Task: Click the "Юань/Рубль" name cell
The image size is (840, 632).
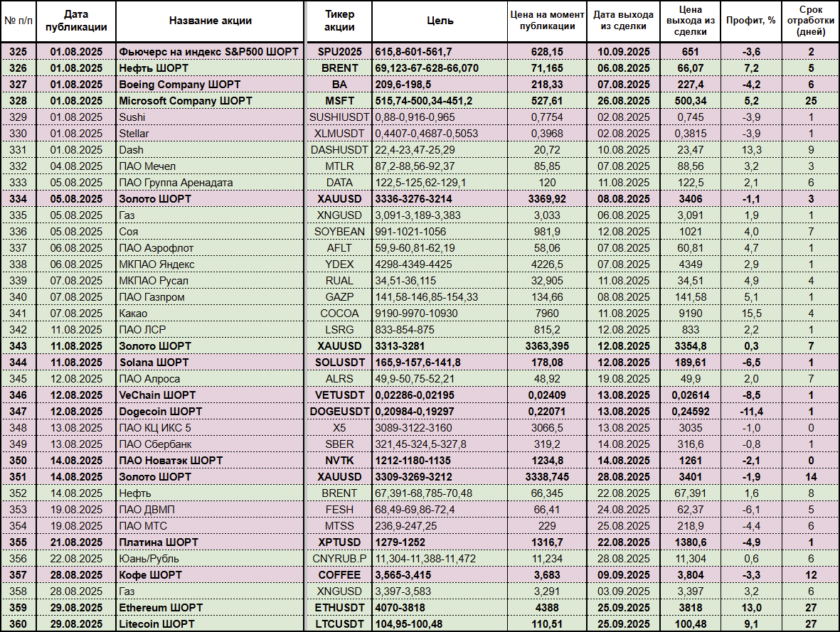Action: 147,559
